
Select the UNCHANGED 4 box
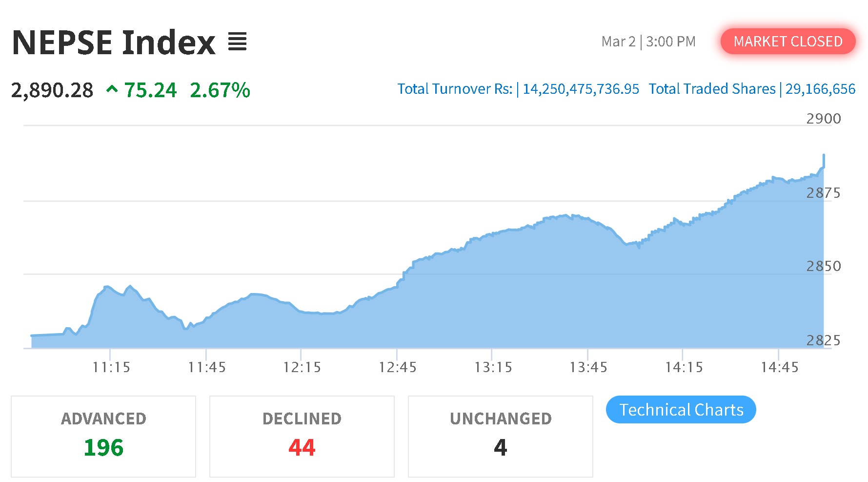pos(501,437)
